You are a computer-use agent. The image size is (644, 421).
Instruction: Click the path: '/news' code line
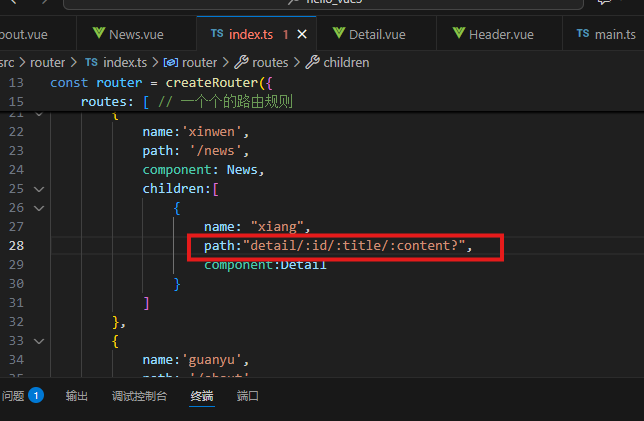196,151
